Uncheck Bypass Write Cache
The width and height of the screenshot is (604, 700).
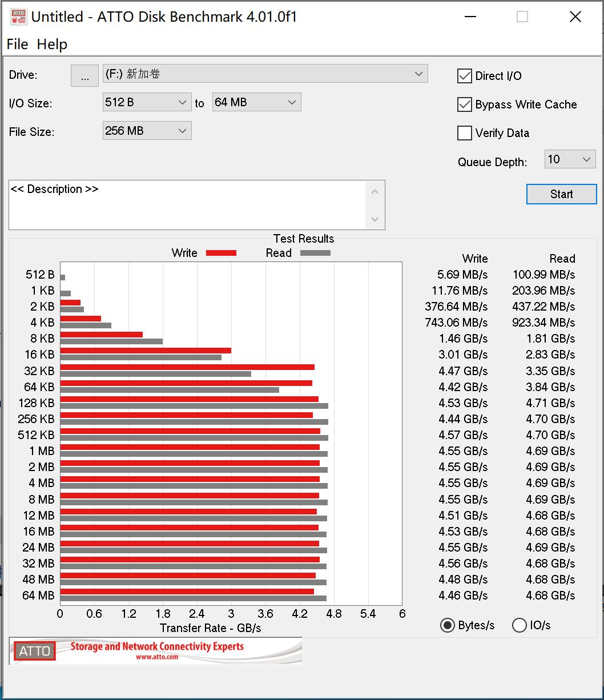pyautogui.click(x=465, y=104)
